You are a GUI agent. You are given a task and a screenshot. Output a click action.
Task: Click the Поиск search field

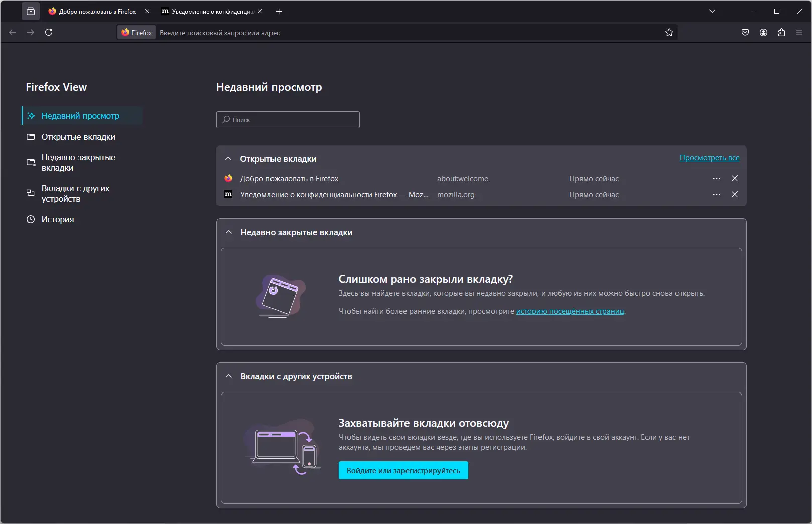coord(288,120)
